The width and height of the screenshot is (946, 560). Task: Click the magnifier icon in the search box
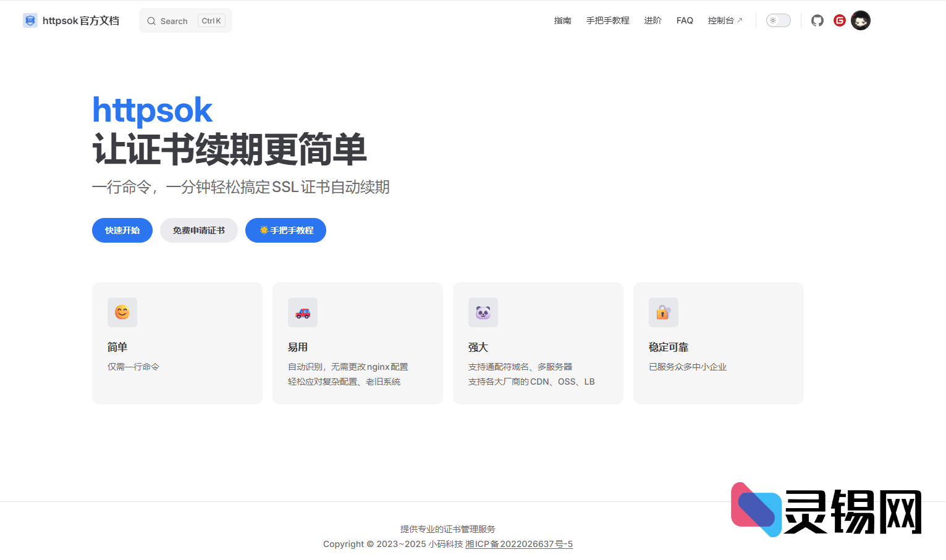pos(151,20)
